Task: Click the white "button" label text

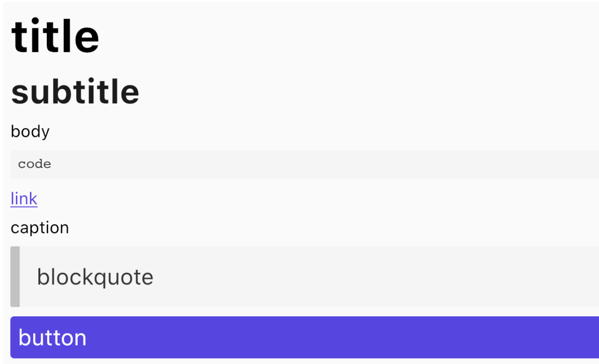Action: [x=52, y=338]
